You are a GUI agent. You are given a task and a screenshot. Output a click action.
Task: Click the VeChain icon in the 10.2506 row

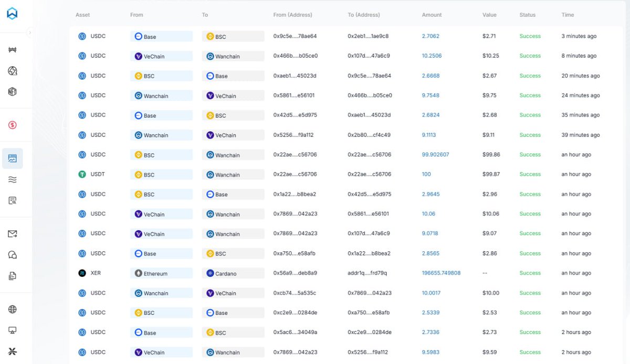[x=139, y=56]
